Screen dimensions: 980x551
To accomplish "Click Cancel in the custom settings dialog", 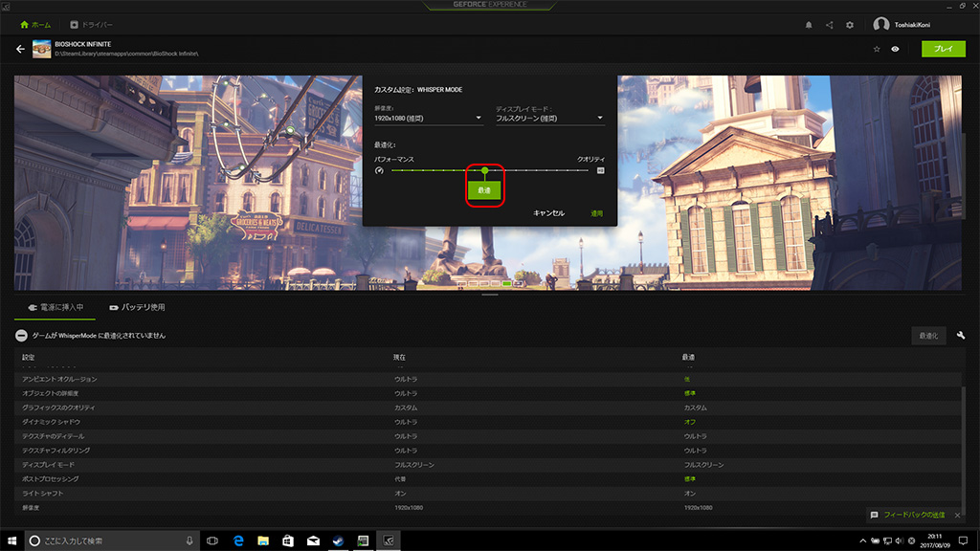I will 548,213.
